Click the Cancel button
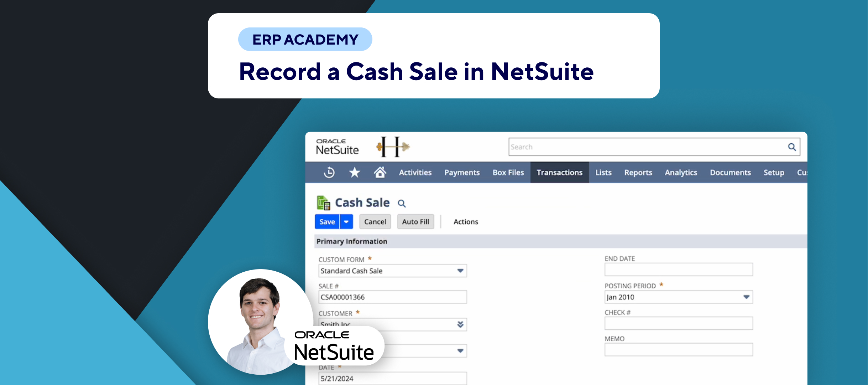Viewport: 868px width, 385px height. pyautogui.click(x=375, y=222)
